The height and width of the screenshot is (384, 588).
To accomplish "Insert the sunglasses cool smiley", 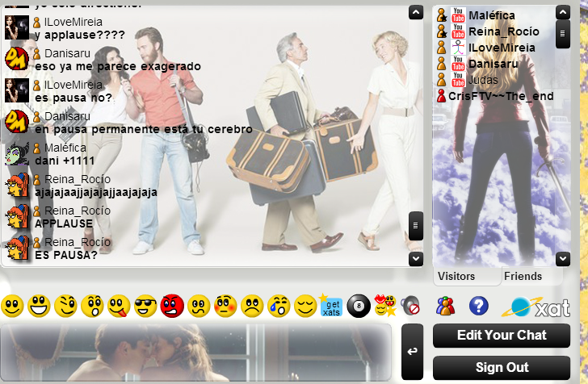I will point(145,307).
